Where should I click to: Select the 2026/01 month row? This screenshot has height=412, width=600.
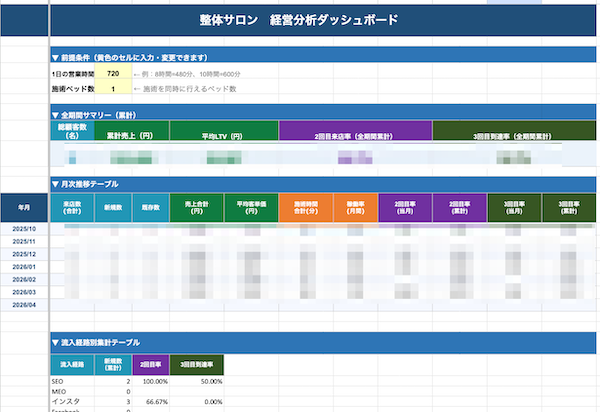[23, 267]
